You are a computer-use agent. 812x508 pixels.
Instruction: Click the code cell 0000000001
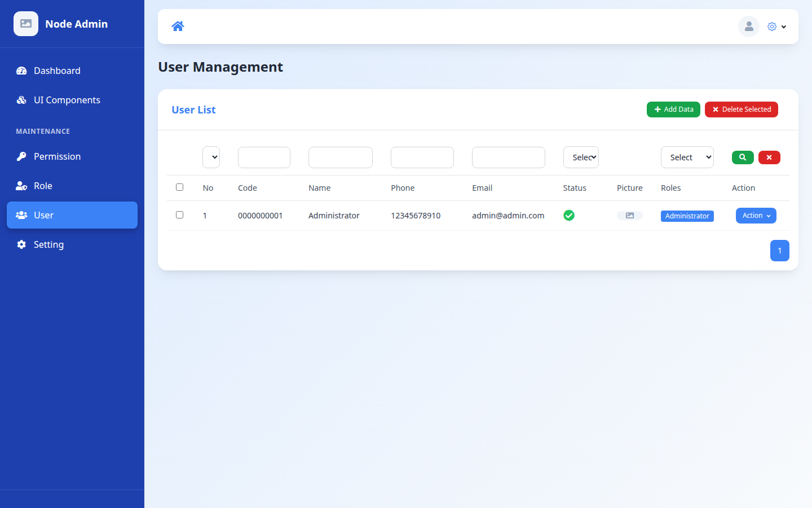click(261, 216)
